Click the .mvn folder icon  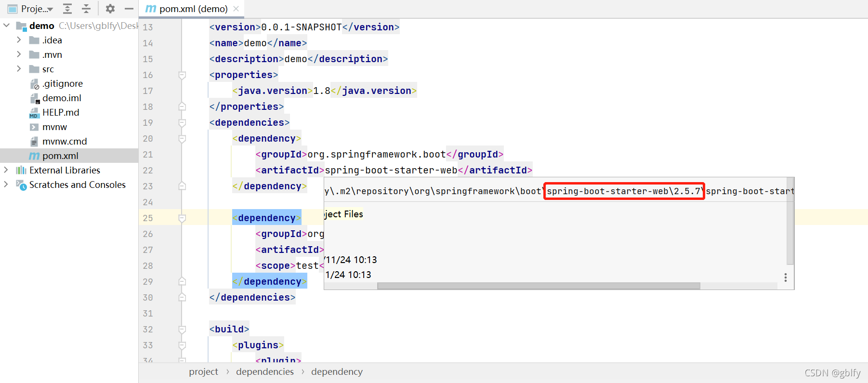click(x=34, y=54)
